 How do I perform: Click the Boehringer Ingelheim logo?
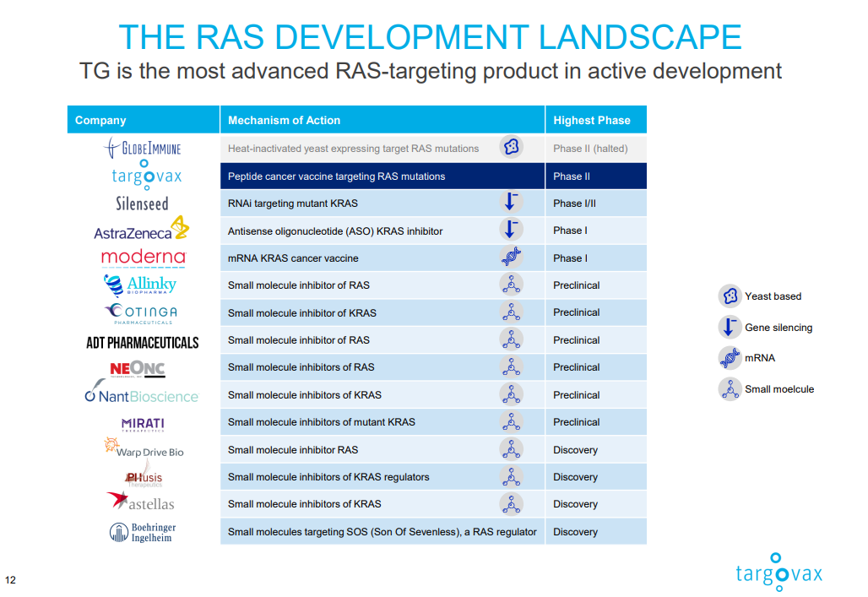[x=143, y=532]
